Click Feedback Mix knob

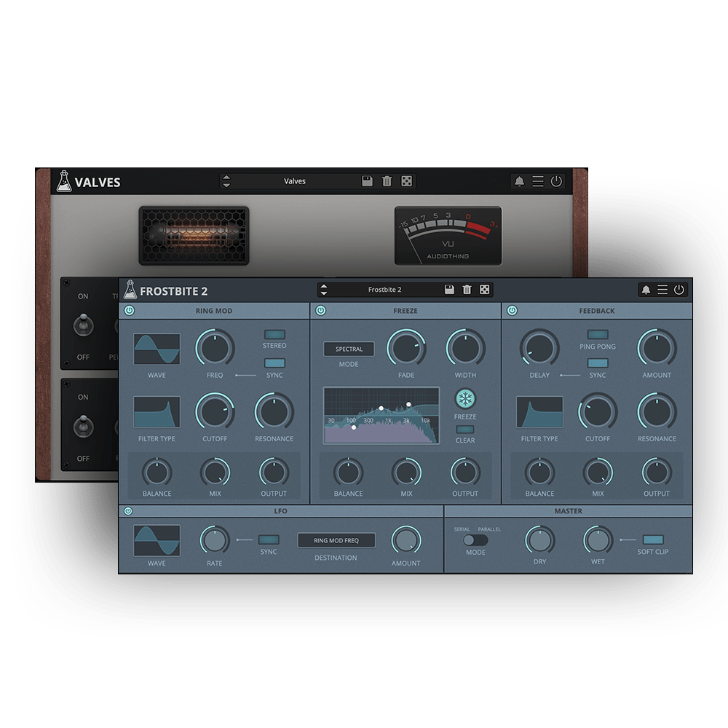pos(598,472)
